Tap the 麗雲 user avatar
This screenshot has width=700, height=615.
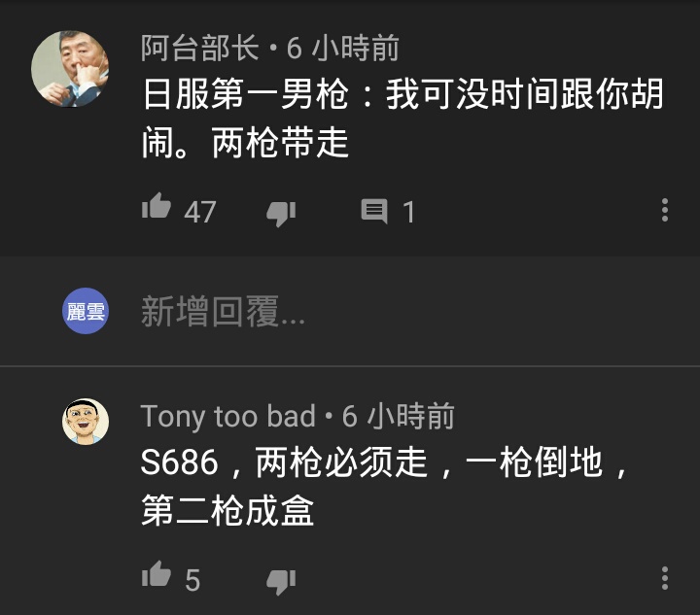tap(86, 311)
